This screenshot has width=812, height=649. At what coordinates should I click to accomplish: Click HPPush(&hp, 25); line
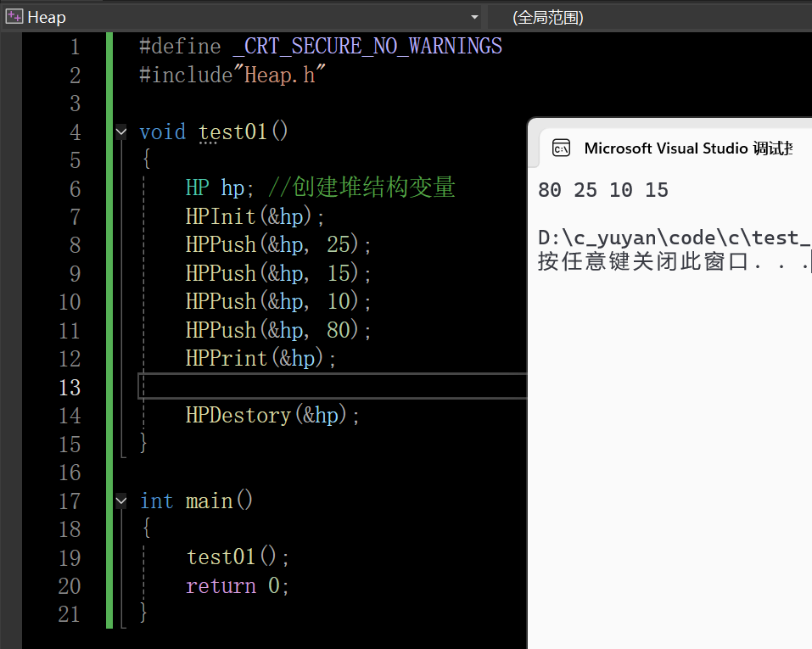[x=278, y=244]
